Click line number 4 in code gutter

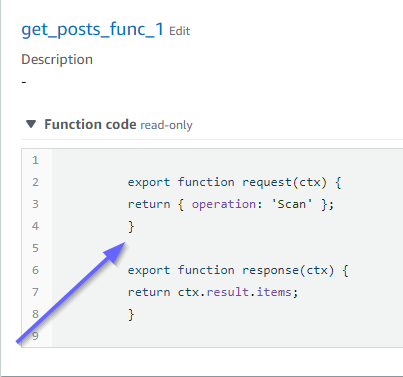(x=35, y=226)
